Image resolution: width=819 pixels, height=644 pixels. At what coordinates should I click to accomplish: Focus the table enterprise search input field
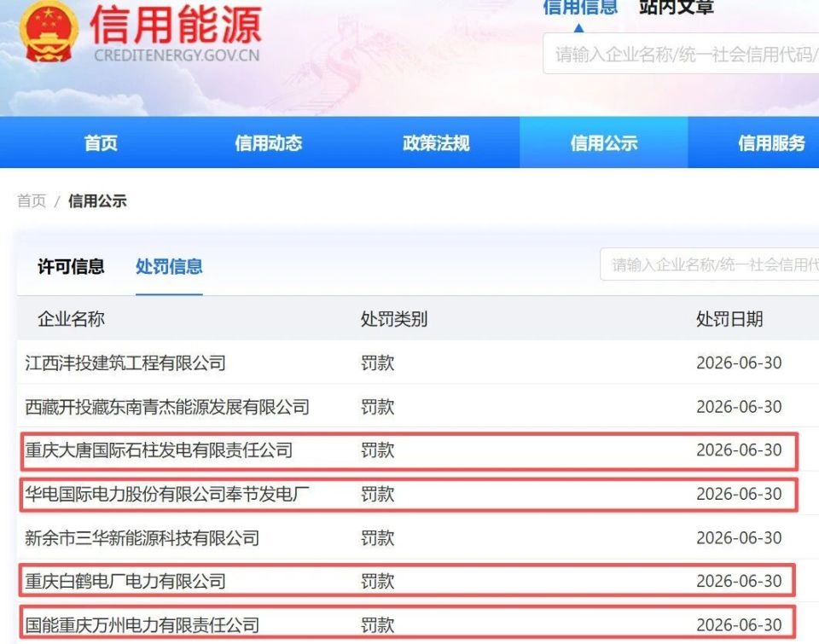click(x=709, y=264)
